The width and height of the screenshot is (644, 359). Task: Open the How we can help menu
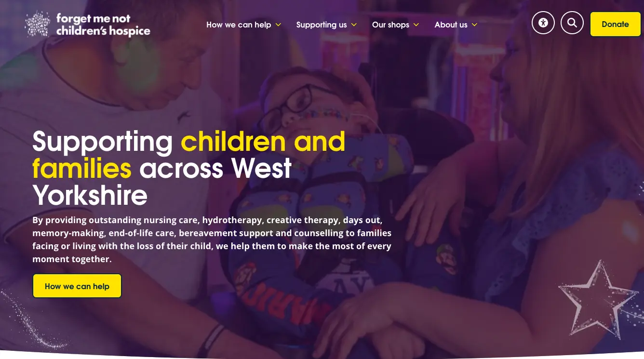pos(239,25)
